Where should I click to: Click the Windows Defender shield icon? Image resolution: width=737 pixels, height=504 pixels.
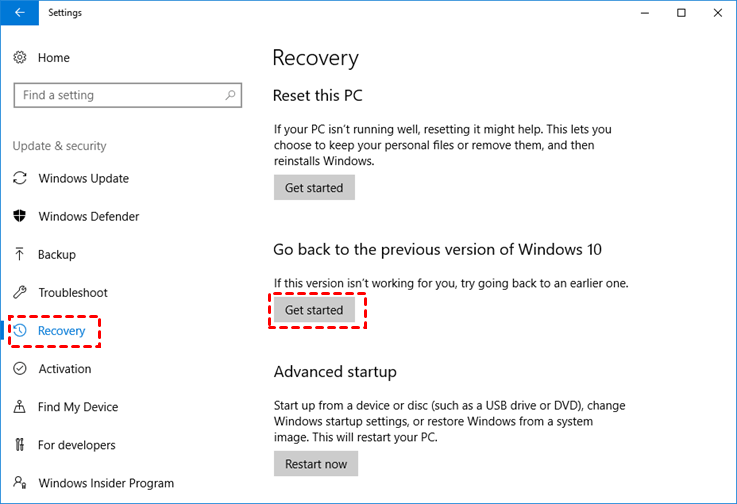point(20,217)
